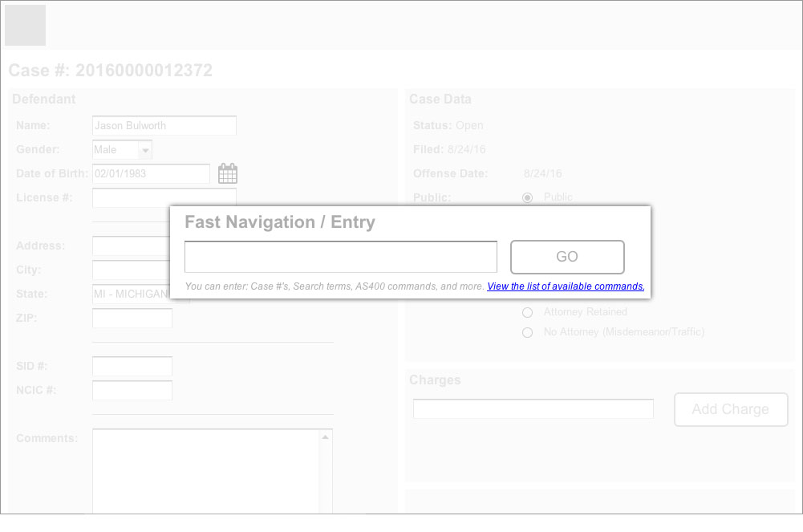Select the ZIP input box
The image size is (803, 532).
point(132,319)
